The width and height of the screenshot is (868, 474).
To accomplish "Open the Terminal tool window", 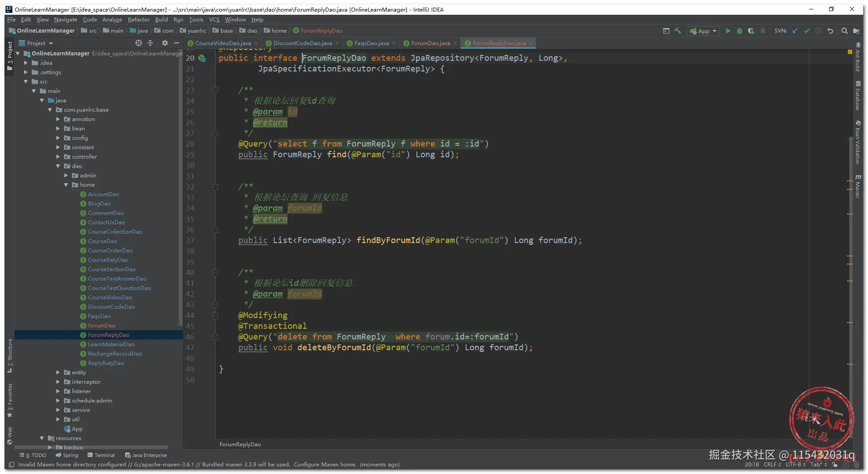I will [x=102, y=455].
